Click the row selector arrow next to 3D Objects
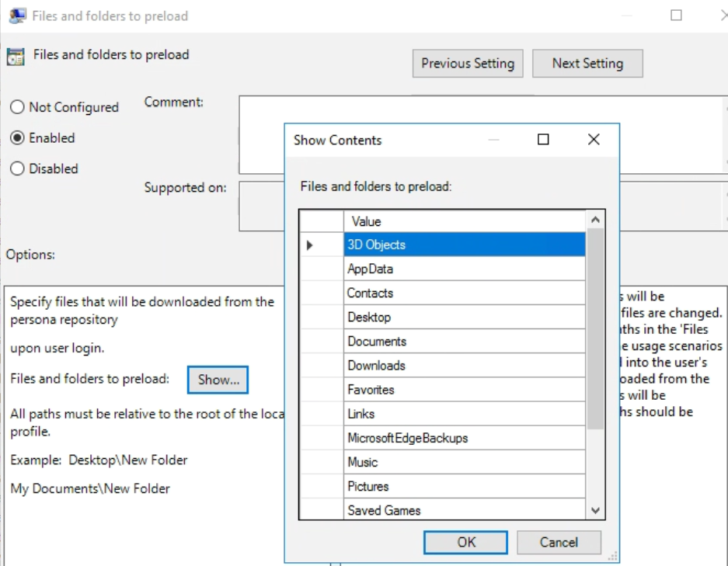This screenshot has height=566, width=728. [x=309, y=244]
